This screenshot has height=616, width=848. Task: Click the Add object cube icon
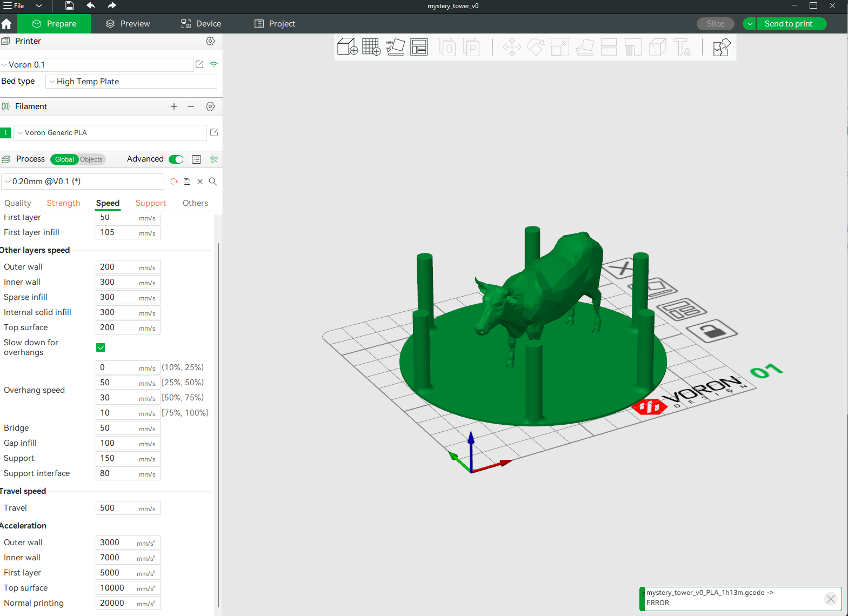[x=347, y=47]
